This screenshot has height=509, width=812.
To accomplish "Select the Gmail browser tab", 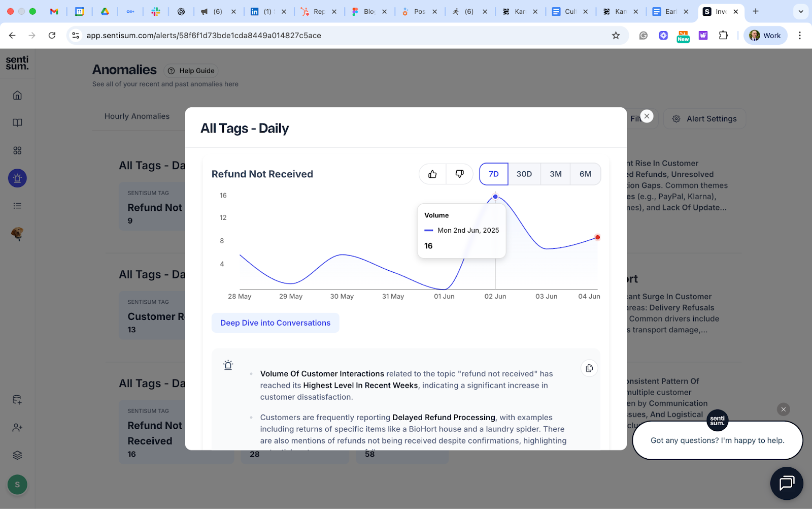I will [54, 11].
